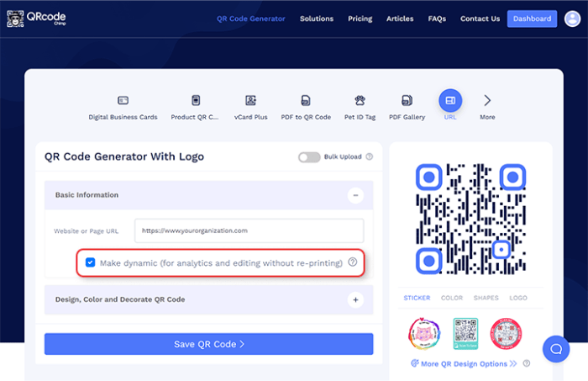This screenshot has height=381, width=588.
Task: Click the Save QR Code button
Action: coord(208,344)
